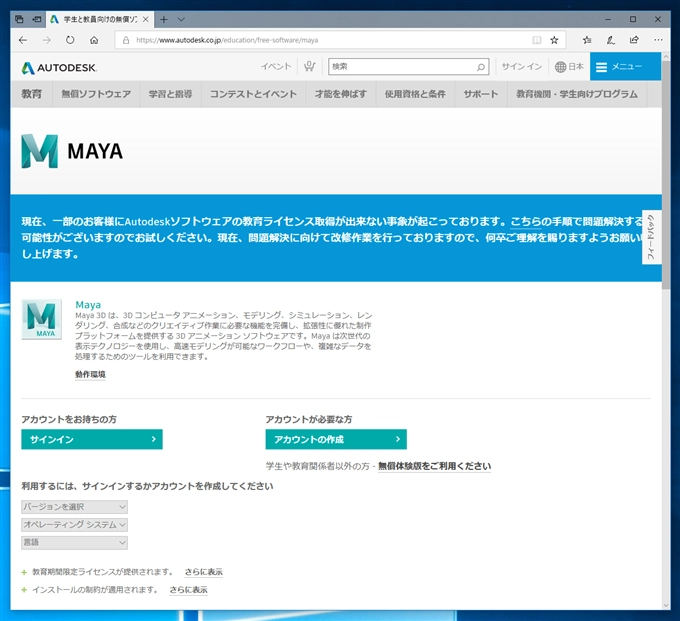The height and width of the screenshot is (621, 680).
Task: Click the search magnifier icon
Action: point(481,67)
